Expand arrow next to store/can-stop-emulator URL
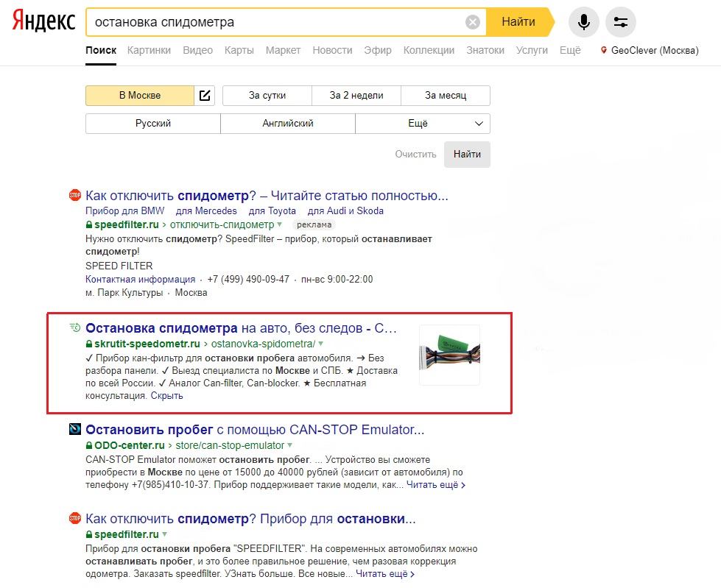Image resolution: width=721 pixels, height=588 pixels. 289,445
